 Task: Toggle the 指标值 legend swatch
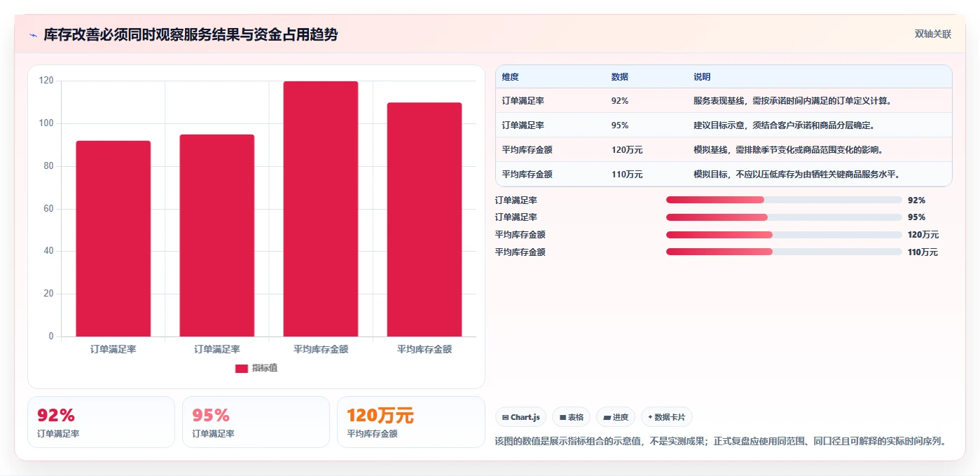(x=241, y=368)
